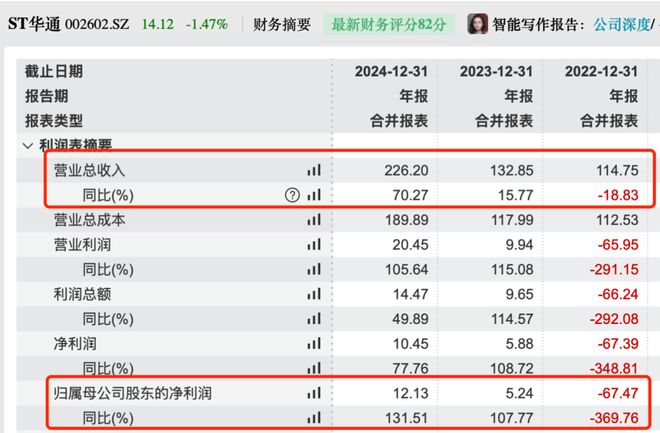Viewport: 660px width, 433px height.
Task: Collapse the 利润表摘要 section chevron
Action: coord(28,146)
